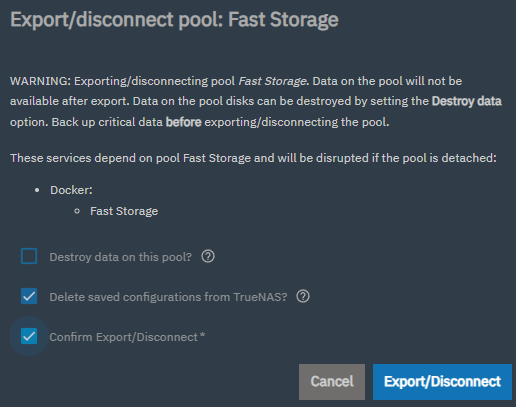This screenshot has height=407, width=516.
Task: Click 'Delete saved configurations from TrueNAS?' label text
Action: 168,297
